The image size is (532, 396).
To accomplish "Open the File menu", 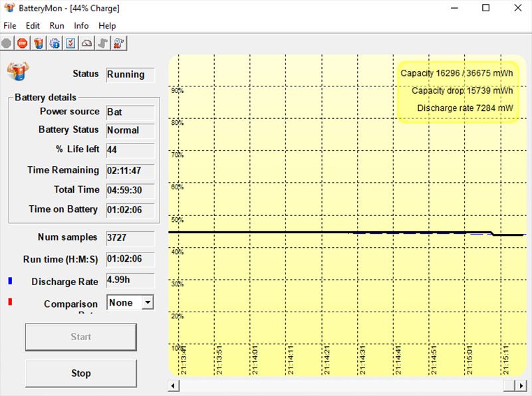I will click(x=10, y=26).
